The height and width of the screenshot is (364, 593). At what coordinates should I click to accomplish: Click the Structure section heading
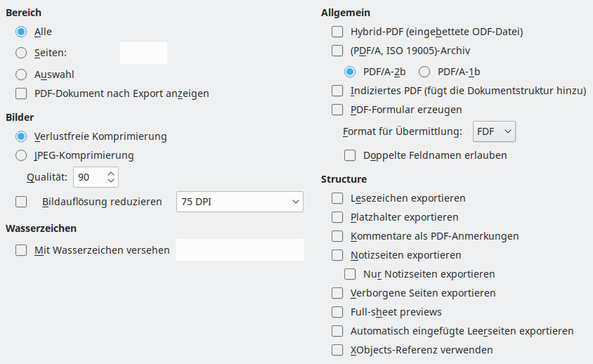[x=344, y=179]
